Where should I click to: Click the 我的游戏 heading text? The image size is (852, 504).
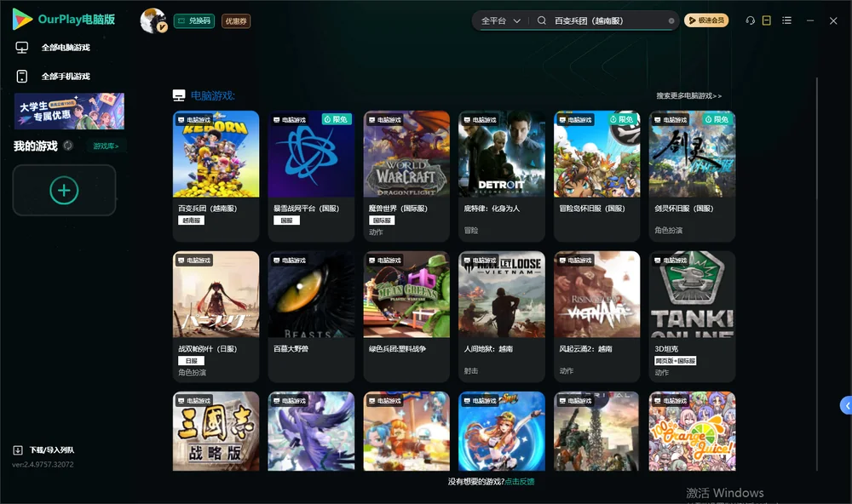coord(35,146)
